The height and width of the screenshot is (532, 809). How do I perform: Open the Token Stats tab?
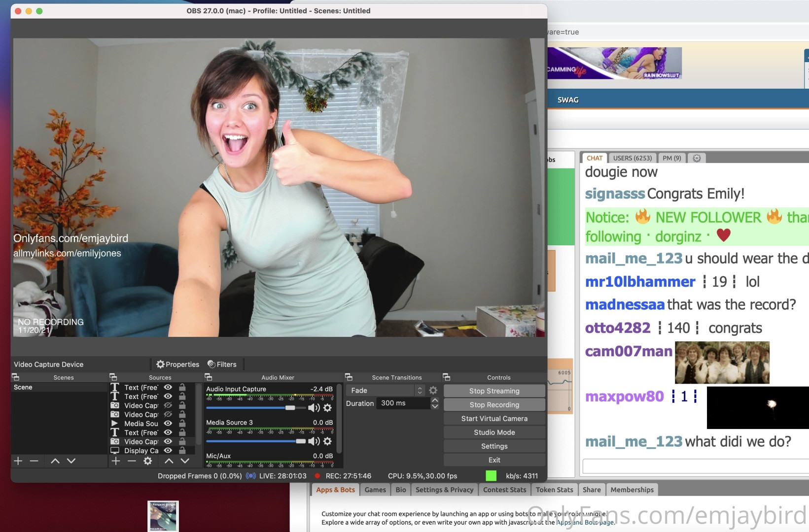pyautogui.click(x=554, y=490)
